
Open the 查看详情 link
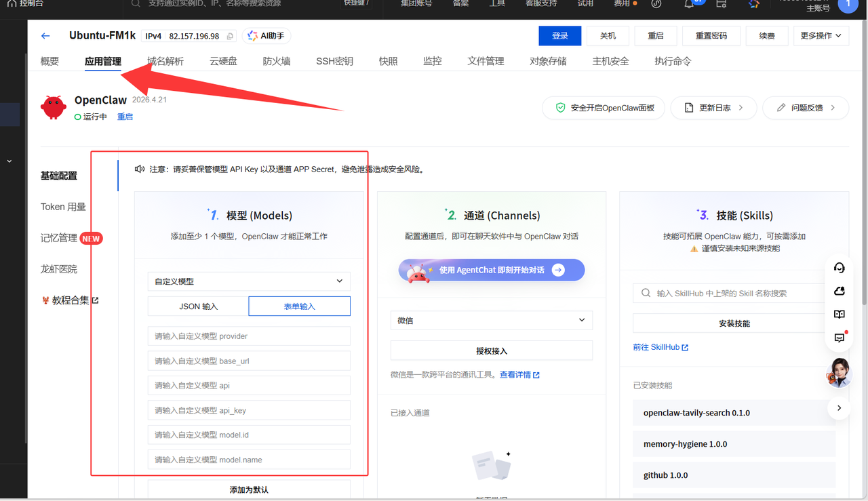point(519,375)
